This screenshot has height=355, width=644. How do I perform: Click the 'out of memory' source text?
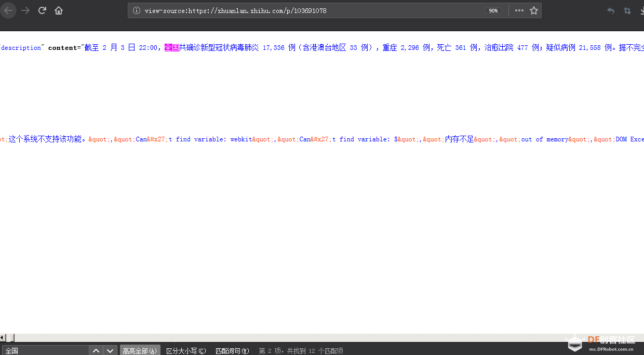(x=545, y=139)
